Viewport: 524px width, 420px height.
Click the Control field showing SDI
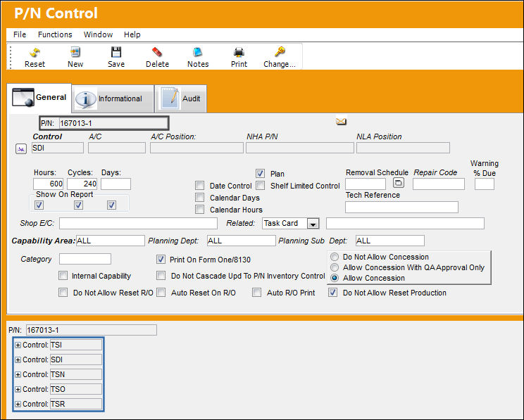[58, 148]
